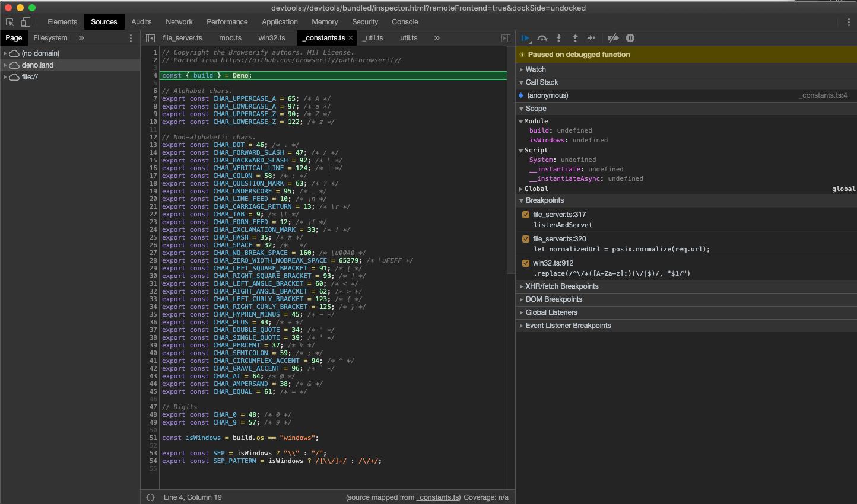Select the inspect element cursor tool
This screenshot has height=504, width=857.
tap(9, 21)
